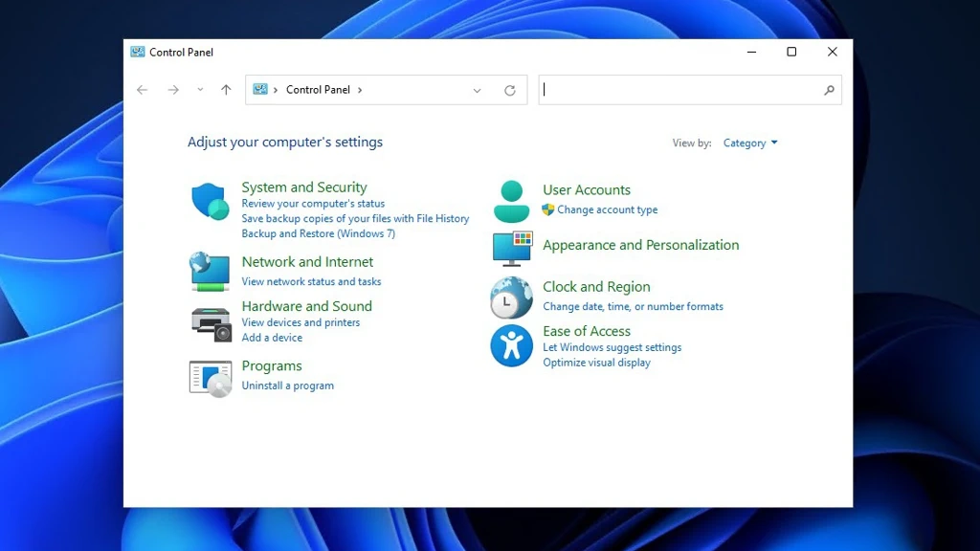Open the Hardware and Sound printer icon

tap(211, 324)
